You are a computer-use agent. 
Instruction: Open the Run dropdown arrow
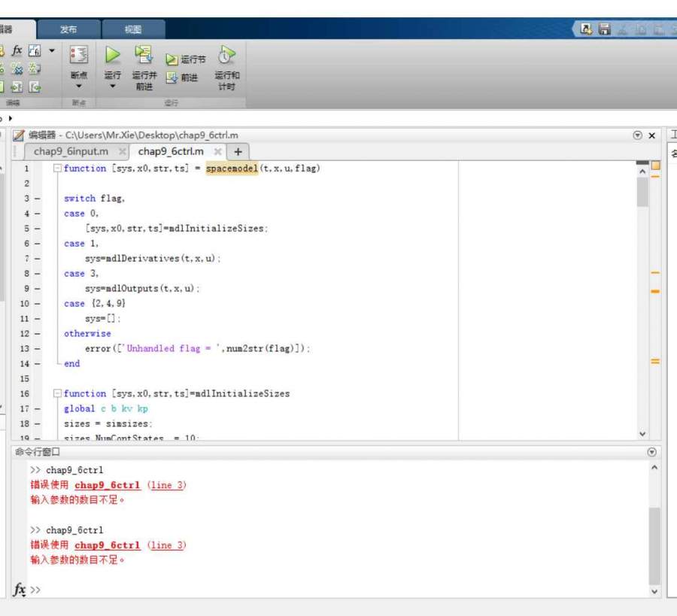pos(112,86)
